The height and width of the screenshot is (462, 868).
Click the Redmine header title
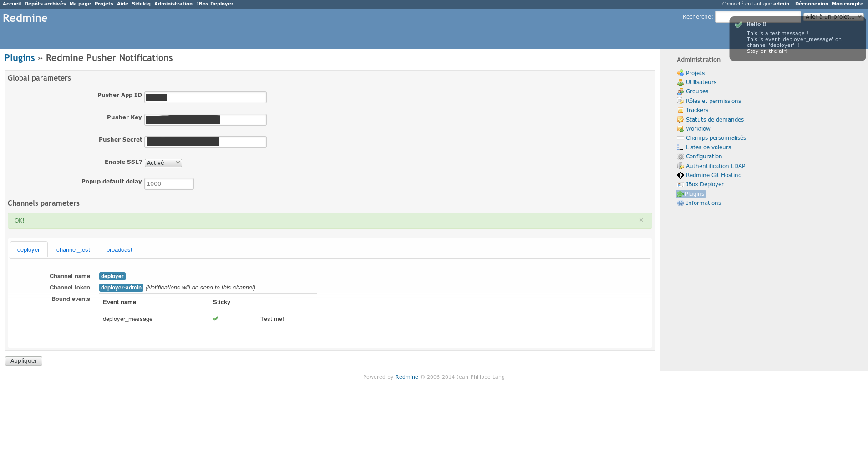[x=25, y=18]
